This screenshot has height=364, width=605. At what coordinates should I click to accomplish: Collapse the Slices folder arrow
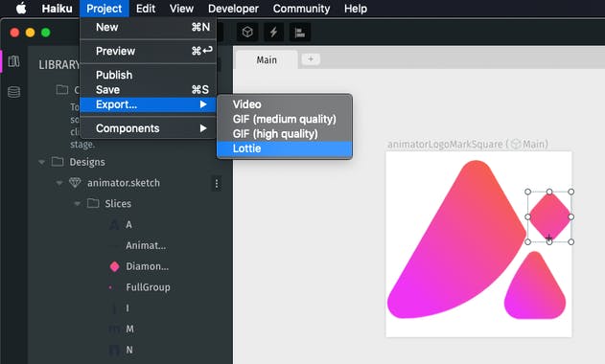point(77,204)
